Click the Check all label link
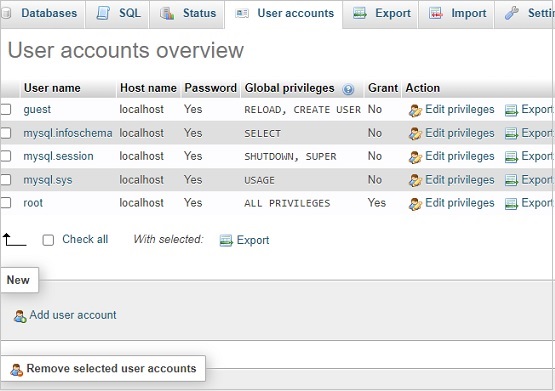Image resolution: width=555 pixels, height=391 pixels. click(85, 239)
